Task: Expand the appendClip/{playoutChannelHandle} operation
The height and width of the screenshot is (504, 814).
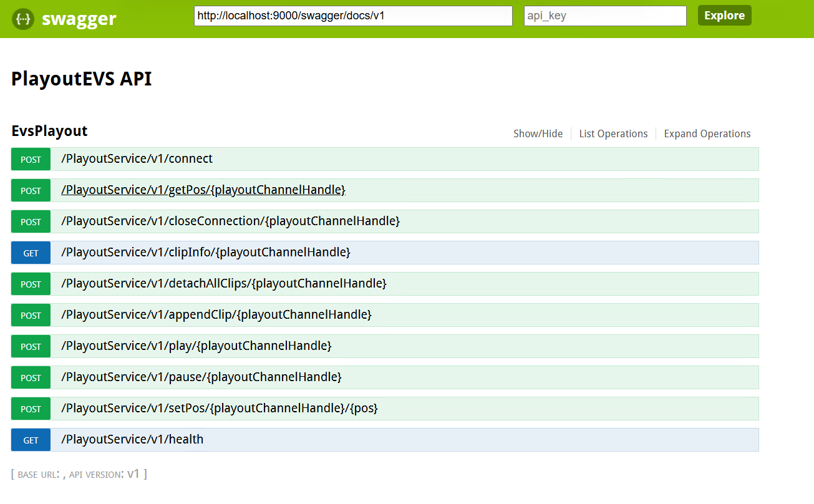Action: [x=216, y=315]
